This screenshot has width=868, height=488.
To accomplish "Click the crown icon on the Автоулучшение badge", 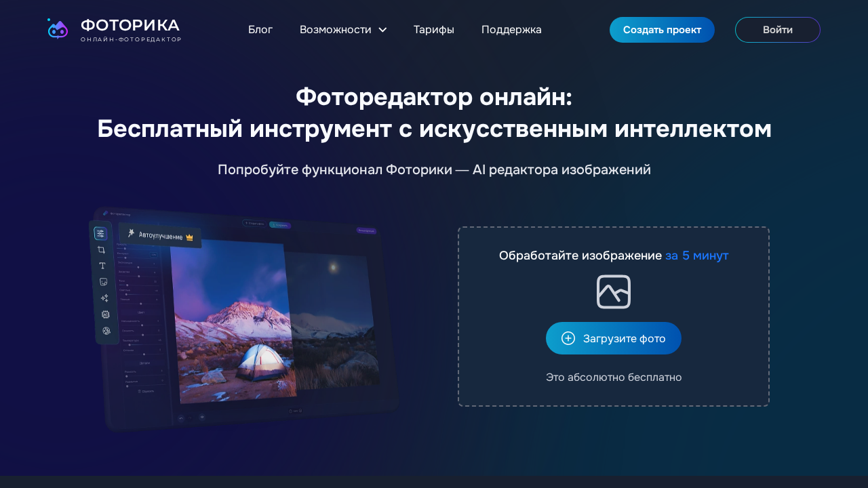I will (x=190, y=237).
